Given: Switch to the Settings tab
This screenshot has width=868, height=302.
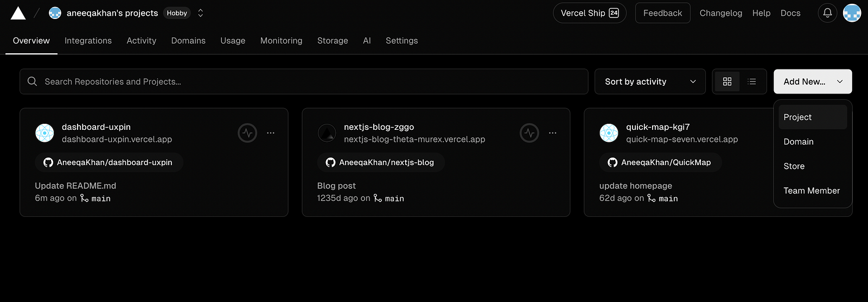Looking at the screenshot, I should (401, 41).
